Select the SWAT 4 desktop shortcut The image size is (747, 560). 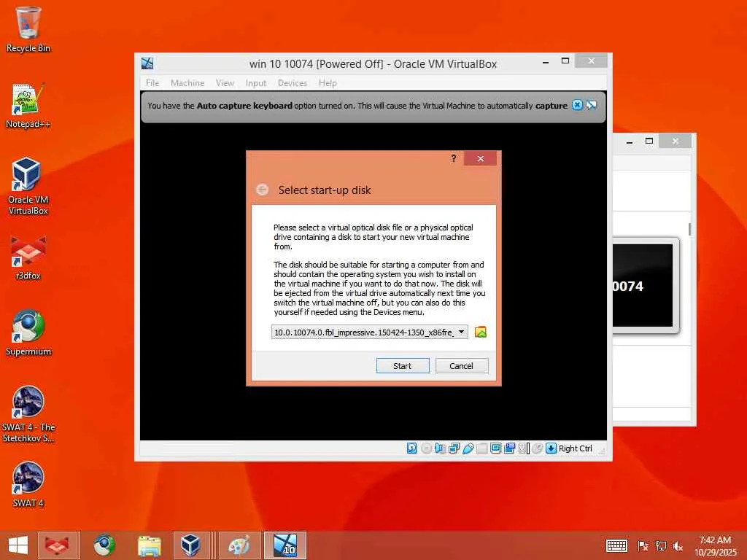[28, 484]
